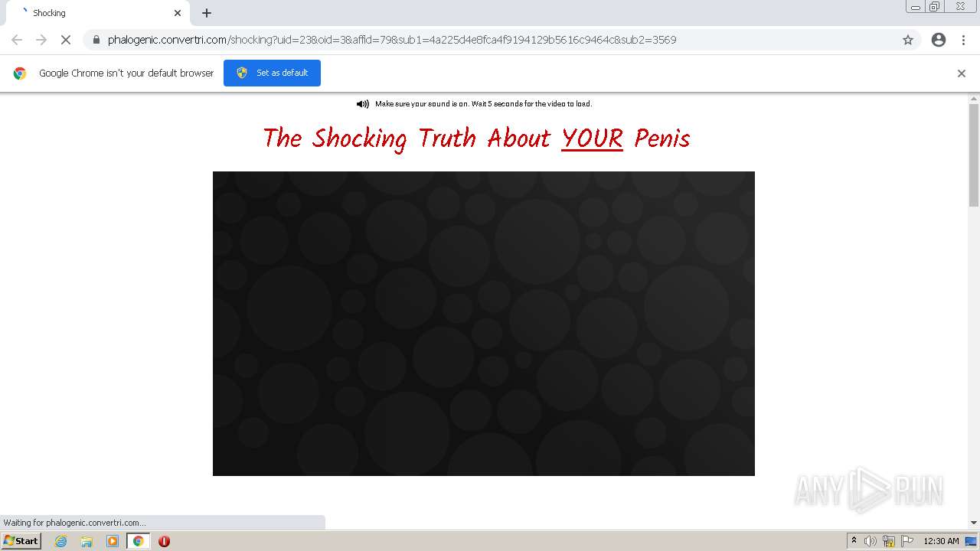
Task: Click the 'Waiting for phalogenic.convertri.com' status text
Action: [74, 523]
